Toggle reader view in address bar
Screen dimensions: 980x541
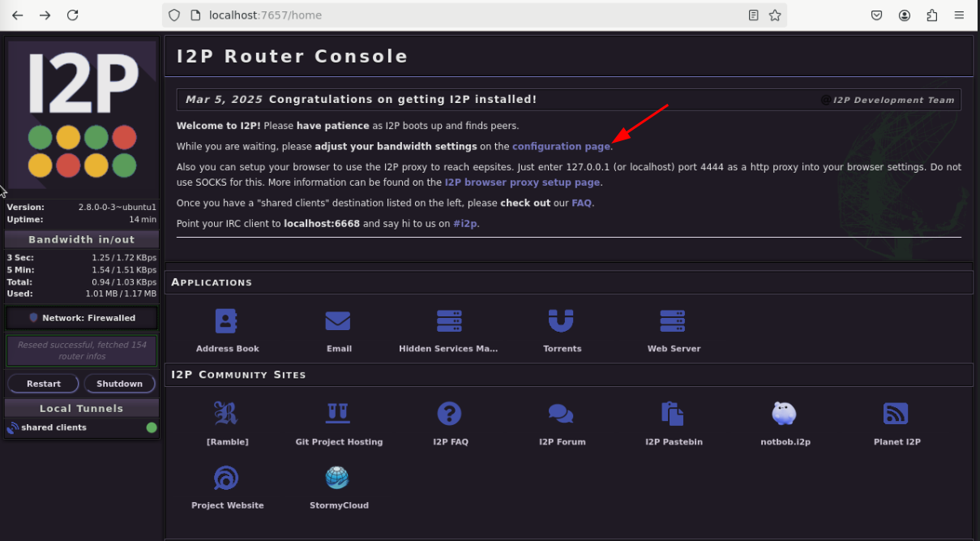point(754,15)
